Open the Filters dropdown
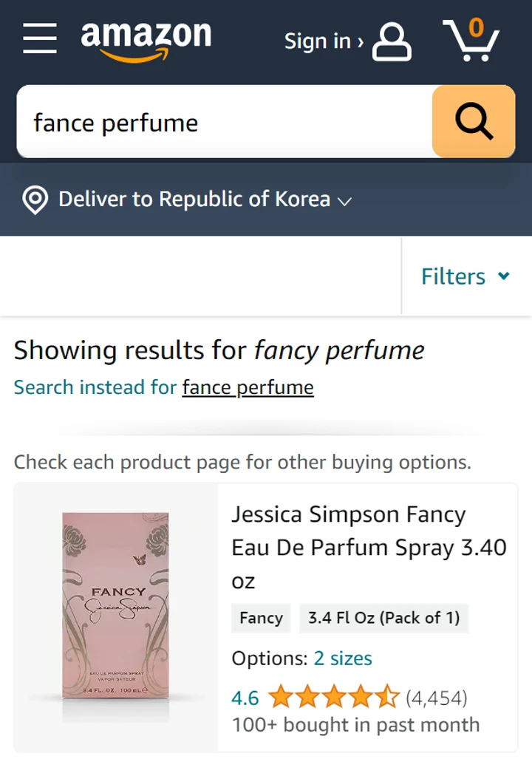532x759 pixels. coord(465,276)
